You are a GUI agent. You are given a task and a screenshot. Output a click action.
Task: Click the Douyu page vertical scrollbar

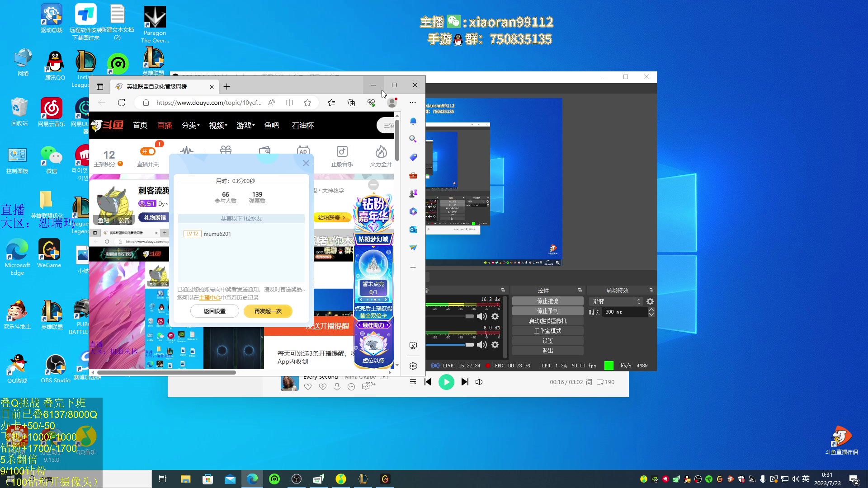397,140
